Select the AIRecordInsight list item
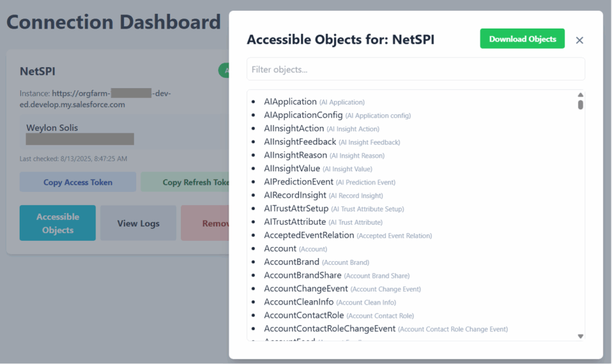The height and width of the screenshot is (364, 612). coord(323,195)
